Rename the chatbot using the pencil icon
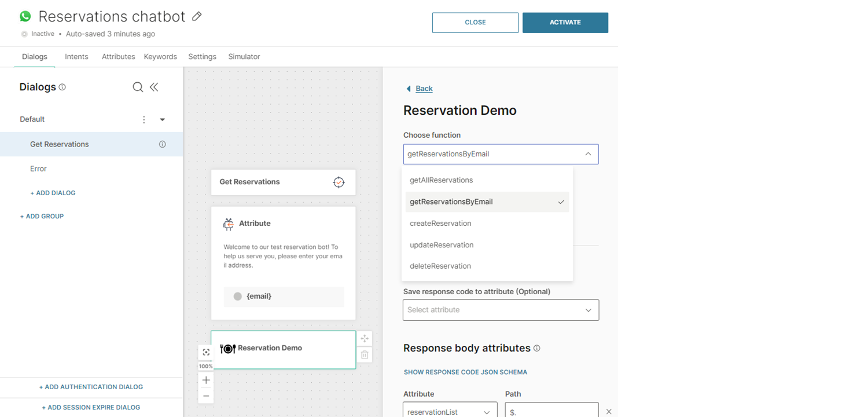The image size is (868, 417). pos(196,16)
